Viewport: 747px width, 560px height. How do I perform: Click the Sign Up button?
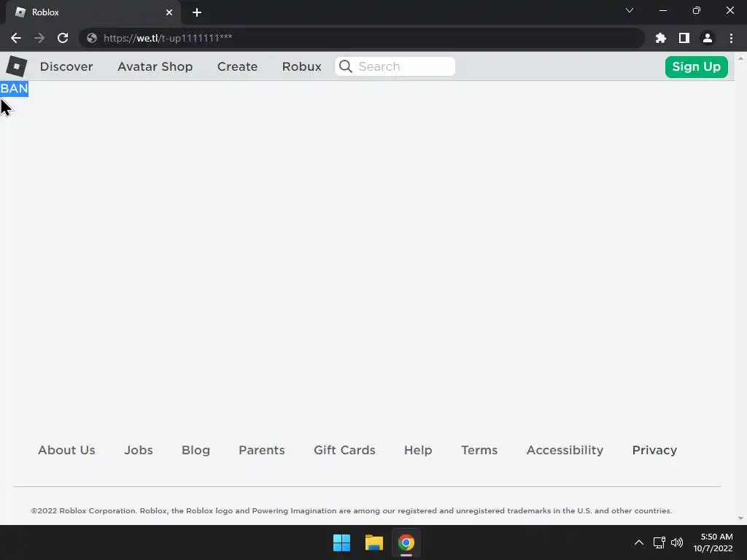(696, 66)
